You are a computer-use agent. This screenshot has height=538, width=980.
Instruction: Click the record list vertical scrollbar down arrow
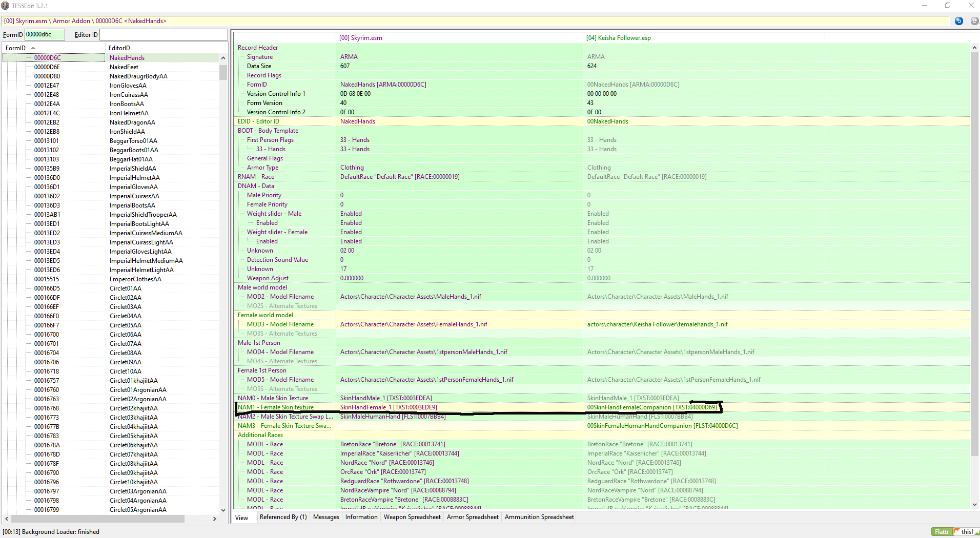[x=223, y=510]
